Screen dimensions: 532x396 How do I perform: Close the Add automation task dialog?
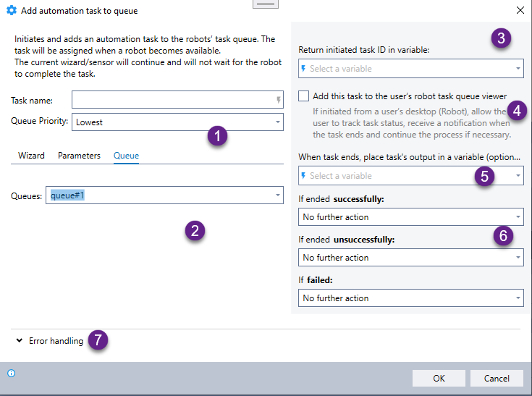pos(519,11)
